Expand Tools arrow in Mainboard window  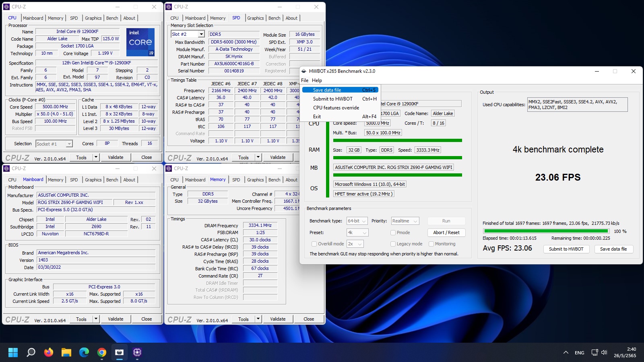pyautogui.click(x=96, y=319)
